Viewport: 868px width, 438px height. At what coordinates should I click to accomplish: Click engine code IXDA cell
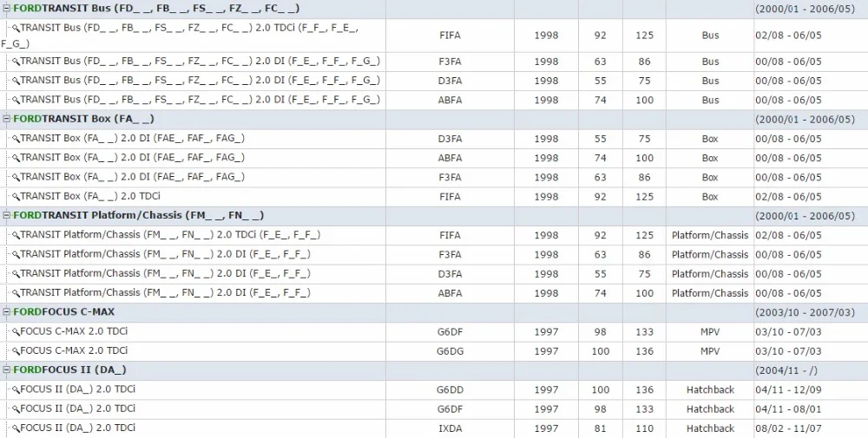(x=450, y=428)
